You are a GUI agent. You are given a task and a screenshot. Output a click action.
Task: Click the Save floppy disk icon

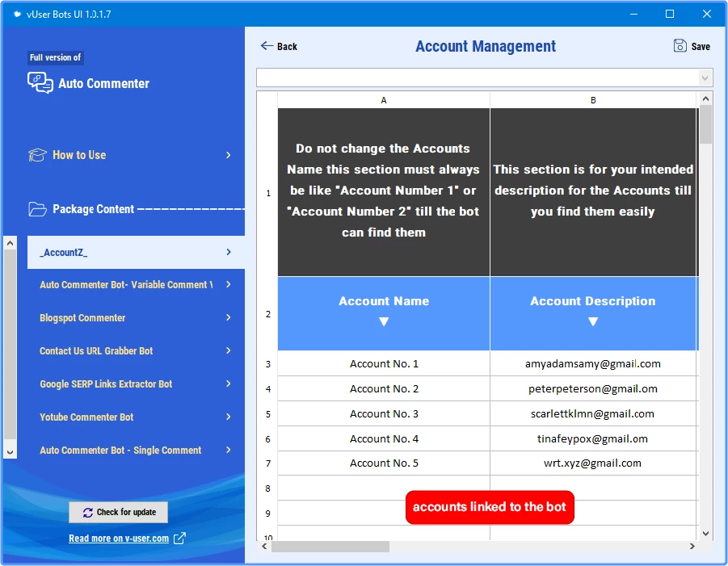pos(680,45)
